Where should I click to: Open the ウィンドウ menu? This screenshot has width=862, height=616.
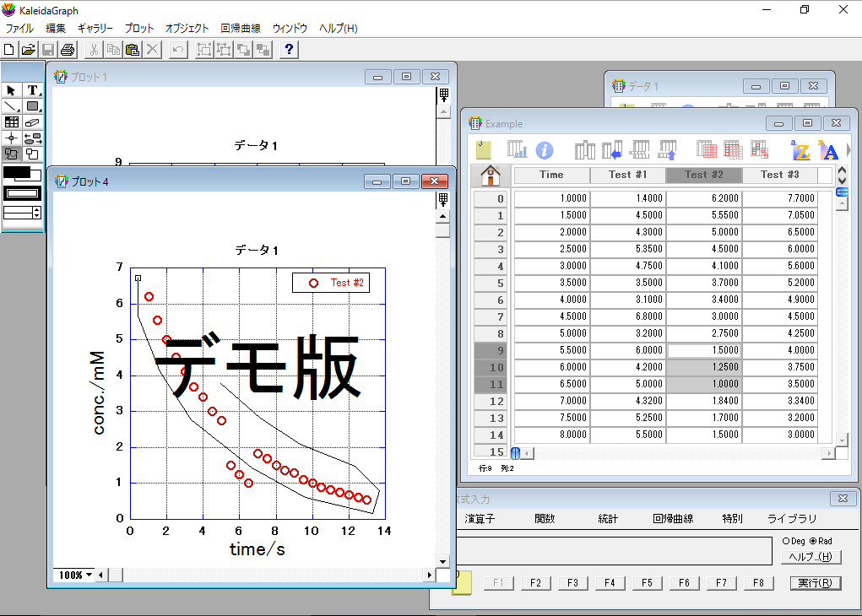(x=290, y=28)
